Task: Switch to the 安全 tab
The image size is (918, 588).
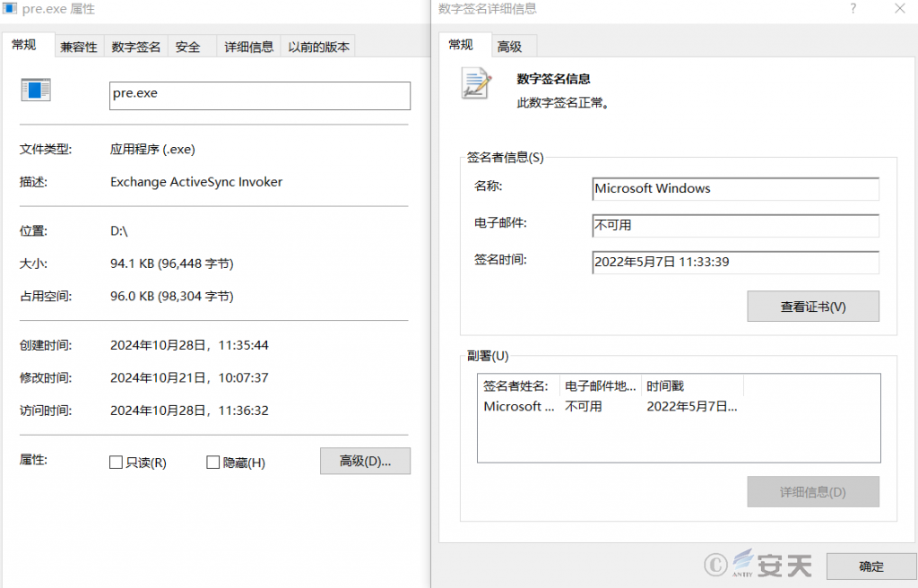Action: [x=188, y=47]
